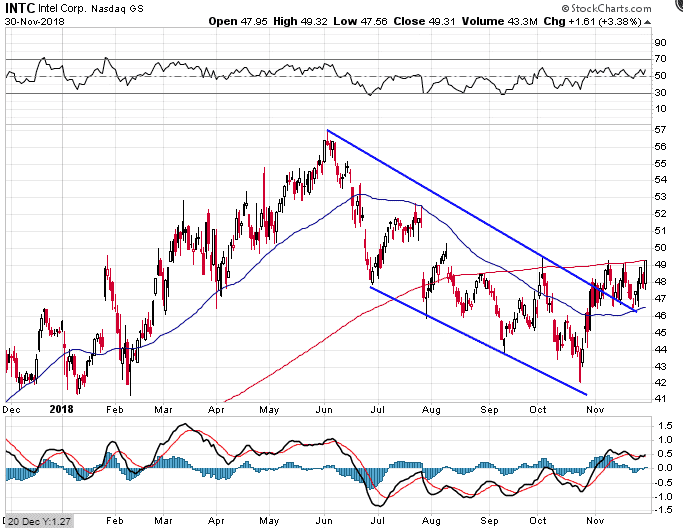Image resolution: width=683 pixels, height=528 pixels.
Task: Click 'Sep' label under the MACD panel
Action: 489,521
